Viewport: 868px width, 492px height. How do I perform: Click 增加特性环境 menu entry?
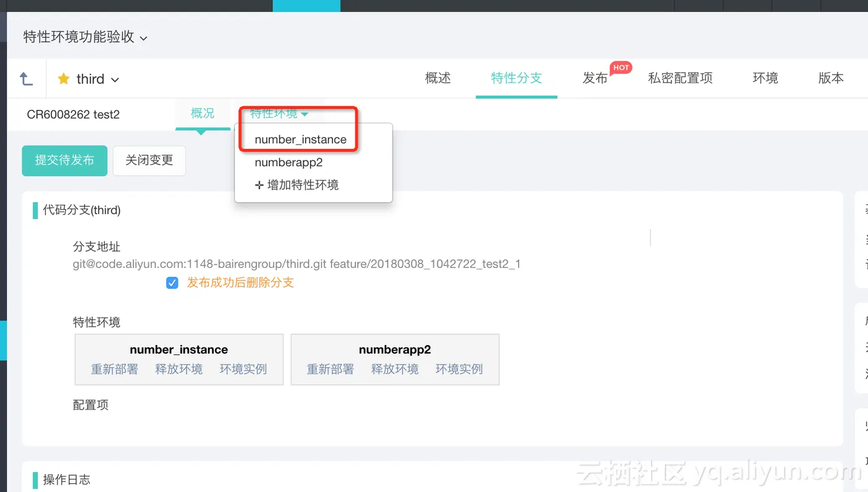click(297, 185)
